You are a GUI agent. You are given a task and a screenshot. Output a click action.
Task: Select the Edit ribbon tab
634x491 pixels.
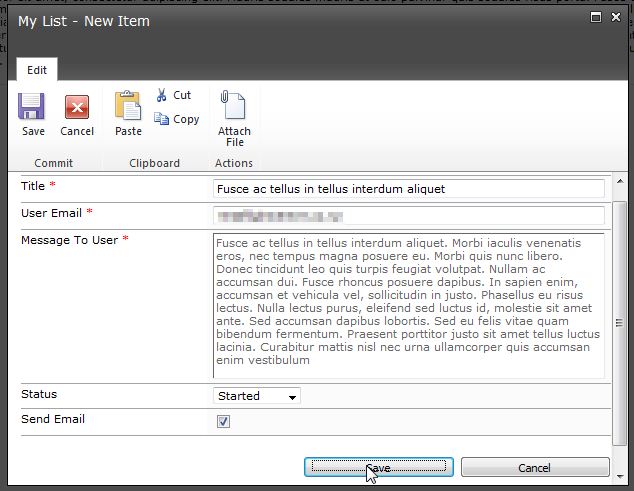tap(37, 70)
